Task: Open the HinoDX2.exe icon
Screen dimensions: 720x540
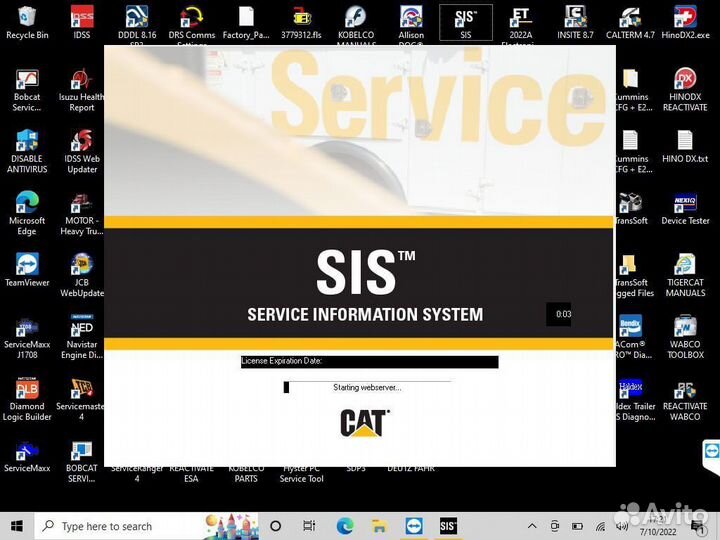Action: click(x=685, y=22)
